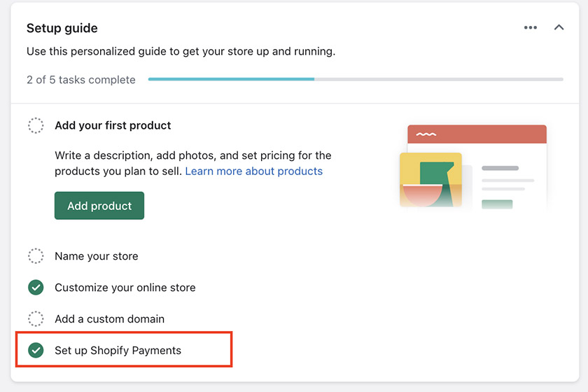Click the 2 of 5 tasks complete label
The width and height of the screenshot is (588, 392).
pyautogui.click(x=81, y=80)
